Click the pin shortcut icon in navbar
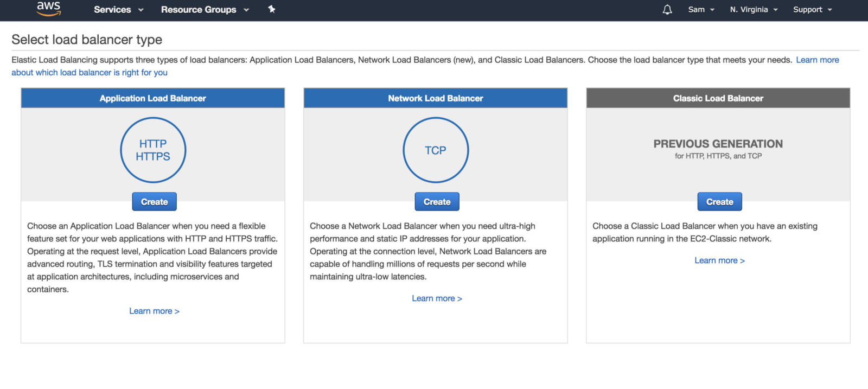Screen dimensions: 868x389 [272, 9]
